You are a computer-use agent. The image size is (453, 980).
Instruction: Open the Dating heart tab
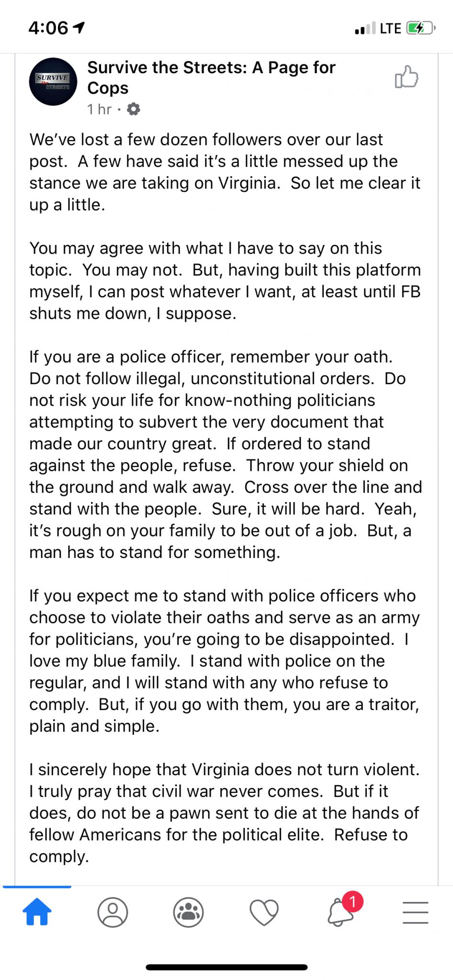click(x=264, y=912)
